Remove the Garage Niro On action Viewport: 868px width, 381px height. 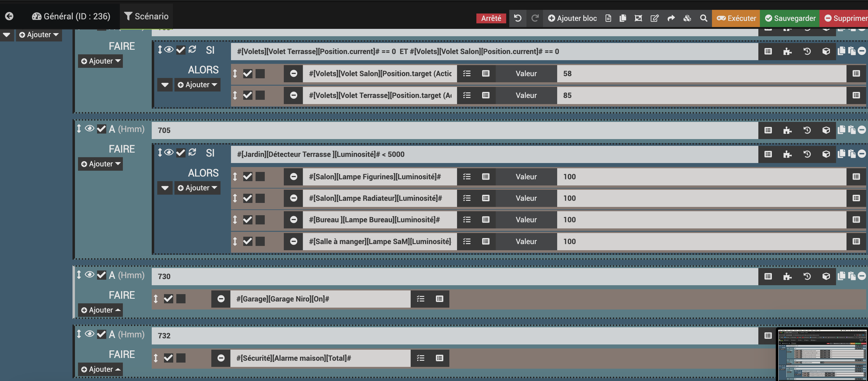click(221, 299)
